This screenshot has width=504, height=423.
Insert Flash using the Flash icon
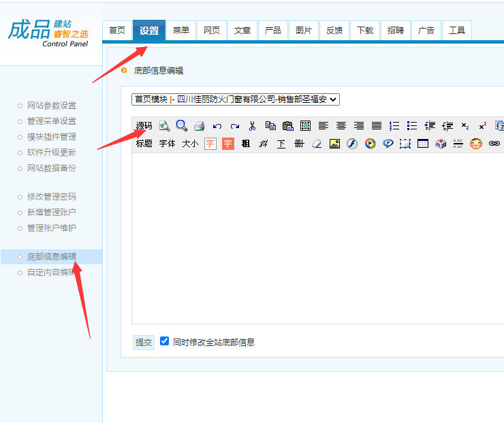352,144
